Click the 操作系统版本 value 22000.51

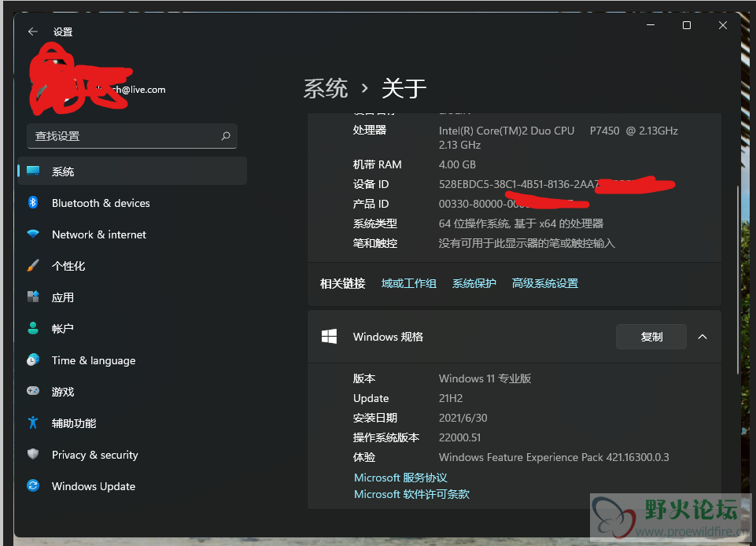point(459,437)
